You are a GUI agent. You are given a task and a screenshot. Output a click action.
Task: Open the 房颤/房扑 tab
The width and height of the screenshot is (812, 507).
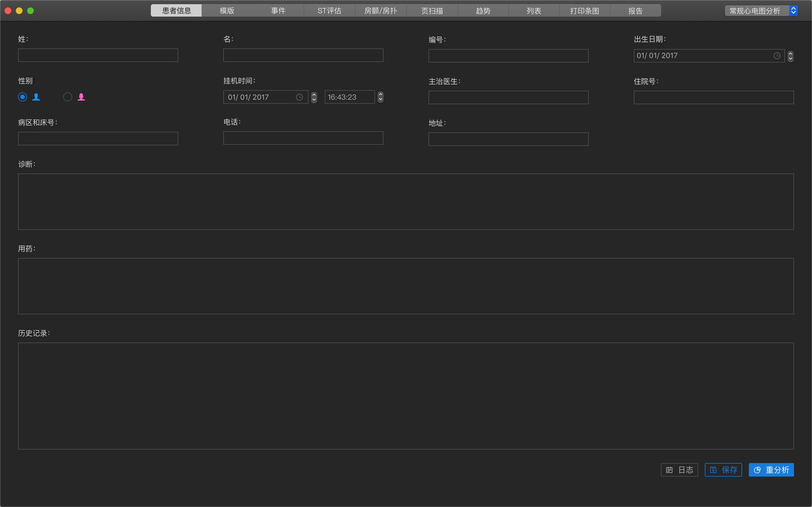tap(381, 11)
